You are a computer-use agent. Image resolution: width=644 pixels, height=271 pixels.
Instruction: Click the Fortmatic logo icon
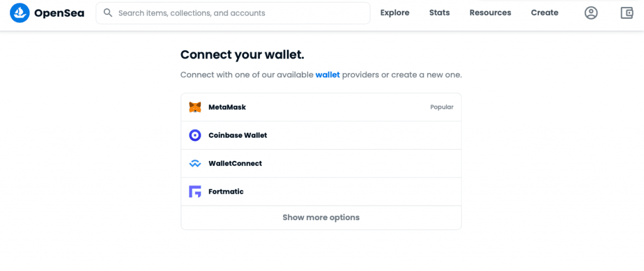(x=195, y=192)
